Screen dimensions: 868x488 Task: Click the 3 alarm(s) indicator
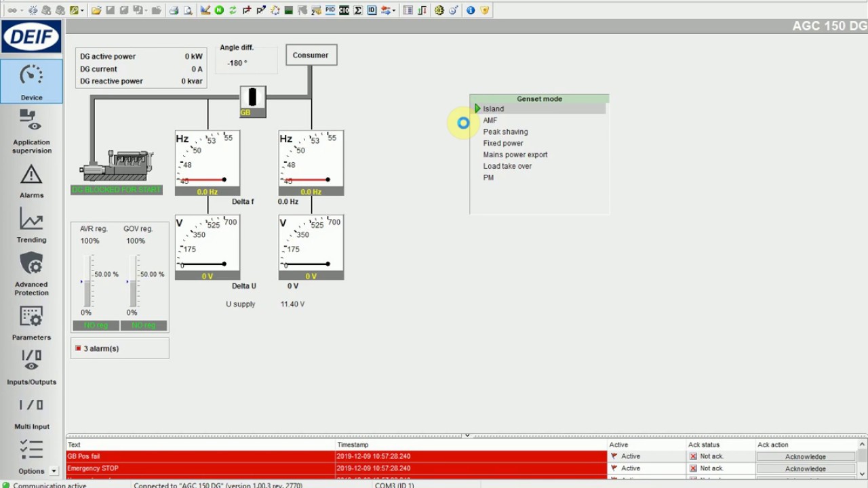point(119,348)
